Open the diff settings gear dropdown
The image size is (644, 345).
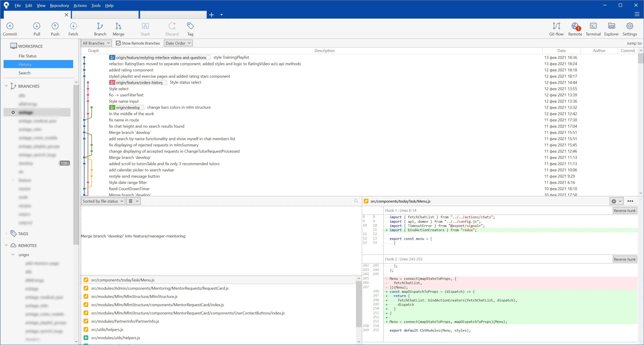click(616, 201)
